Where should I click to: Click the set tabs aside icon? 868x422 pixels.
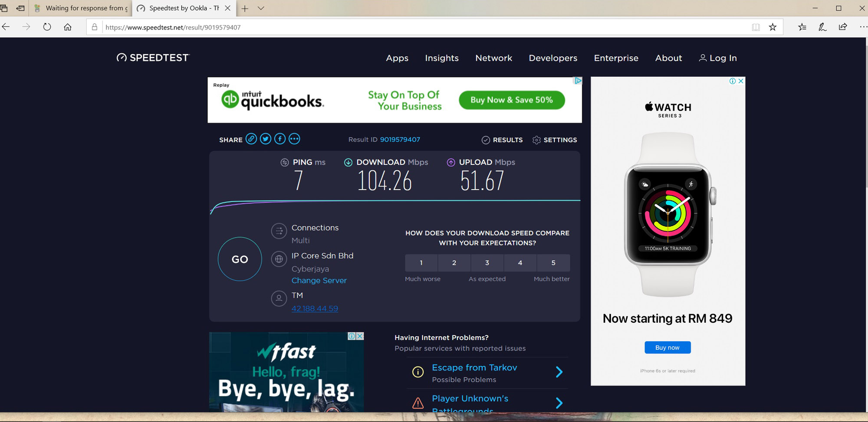point(20,8)
